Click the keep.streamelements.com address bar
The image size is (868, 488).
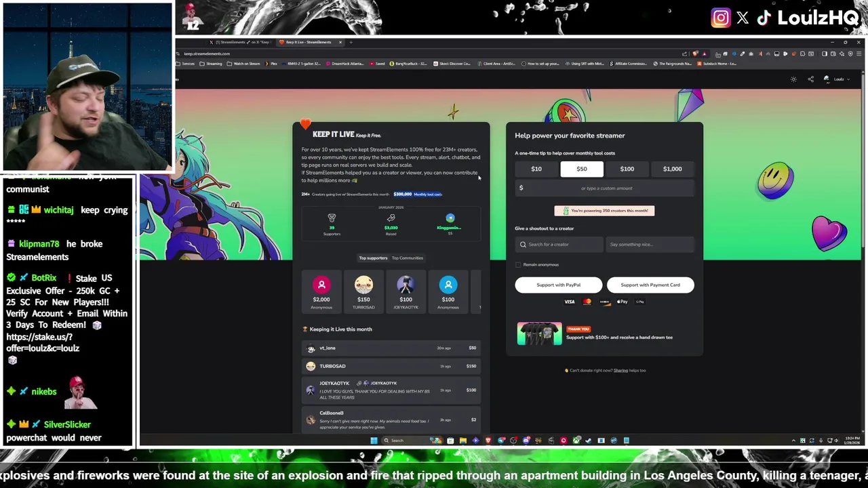click(x=207, y=54)
